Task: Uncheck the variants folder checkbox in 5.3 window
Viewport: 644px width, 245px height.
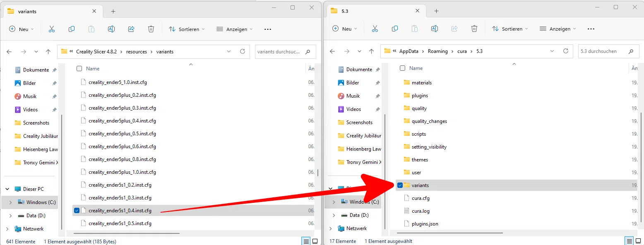Action: click(x=400, y=185)
